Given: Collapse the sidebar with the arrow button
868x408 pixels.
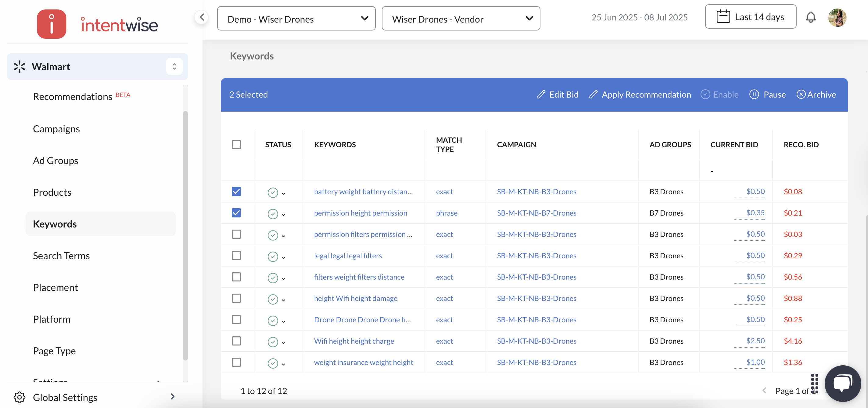Looking at the screenshot, I should 202,17.
